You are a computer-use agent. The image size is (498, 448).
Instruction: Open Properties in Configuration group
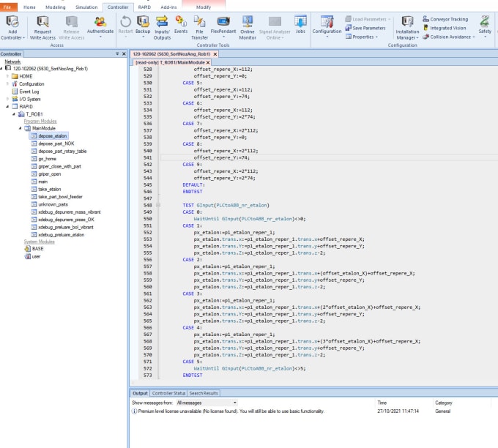coord(362,37)
